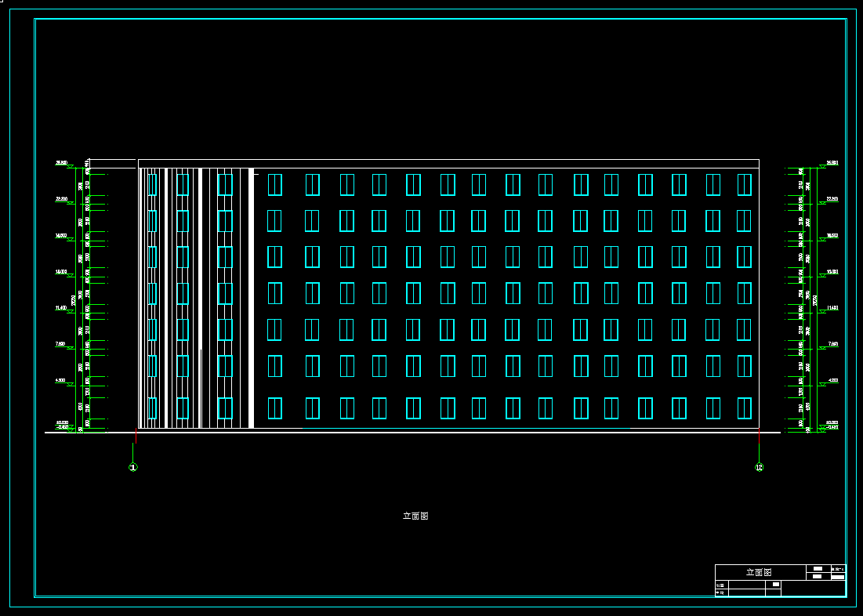Select the topmost elevation label on the right

(x=832, y=163)
